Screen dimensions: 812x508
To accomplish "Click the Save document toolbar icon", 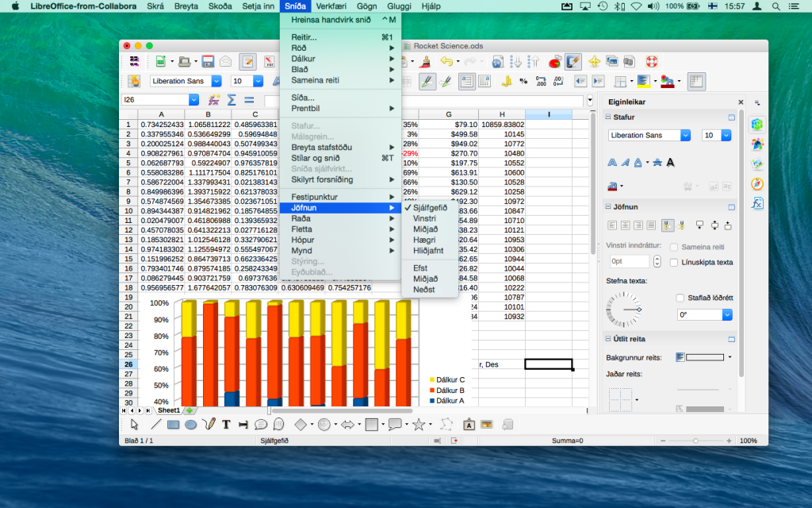I will click(208, 62).
